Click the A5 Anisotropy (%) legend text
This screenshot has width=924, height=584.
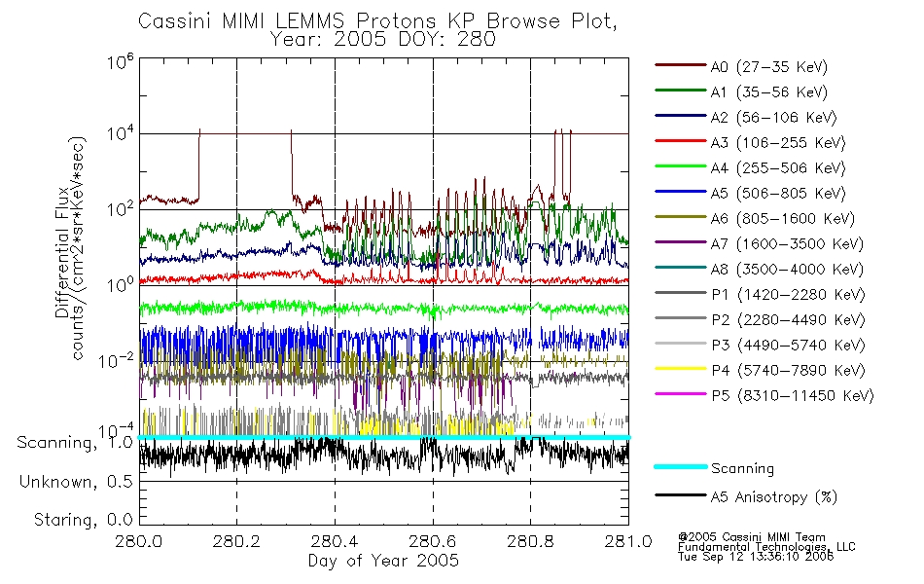[774, 497]
